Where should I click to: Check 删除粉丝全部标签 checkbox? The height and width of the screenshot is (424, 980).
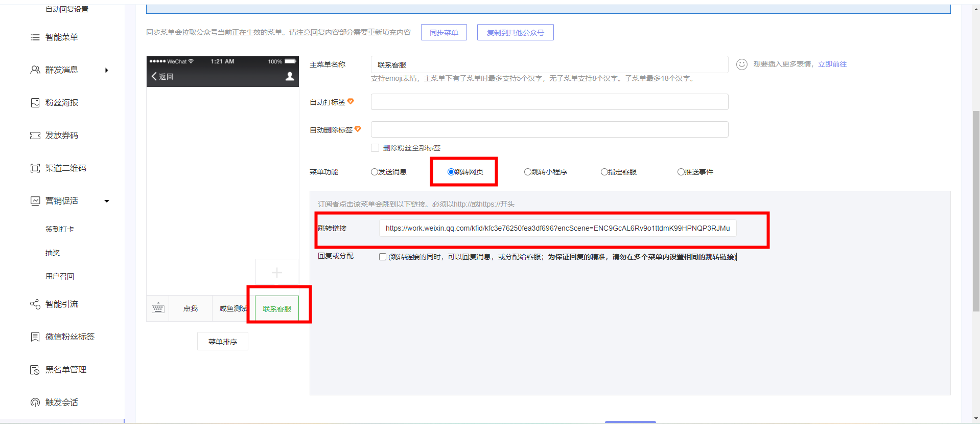tap(375, 148)
